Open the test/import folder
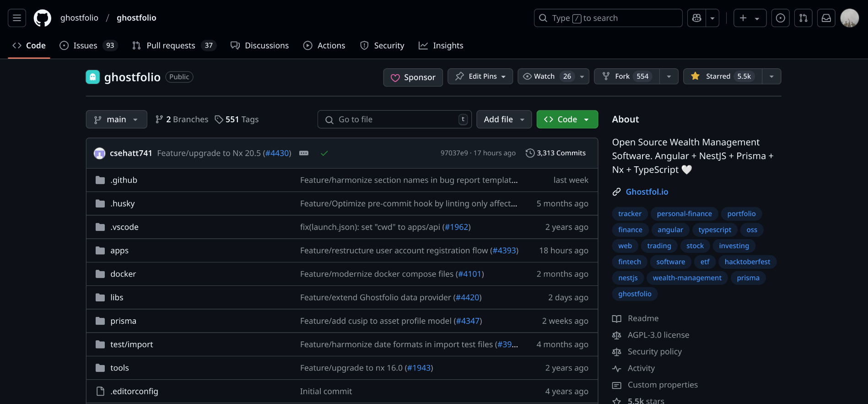This screenshot has width=868, height=404. click(x=131, y=344)
